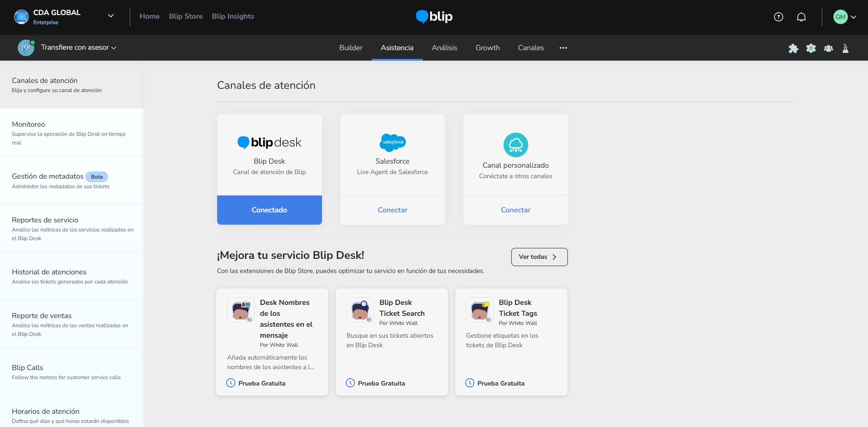Switch to the Growth tab
The image size is (868, 427).
488,48
